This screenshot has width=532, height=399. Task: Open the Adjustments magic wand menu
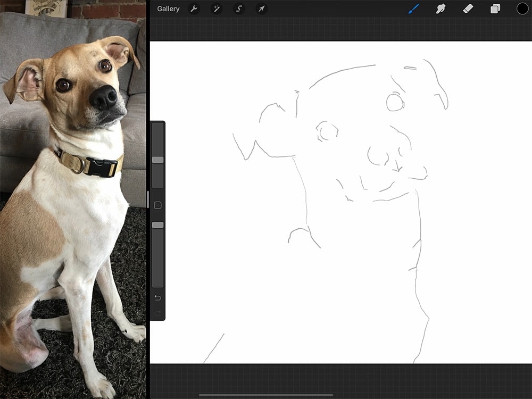(x=216, y=9)
